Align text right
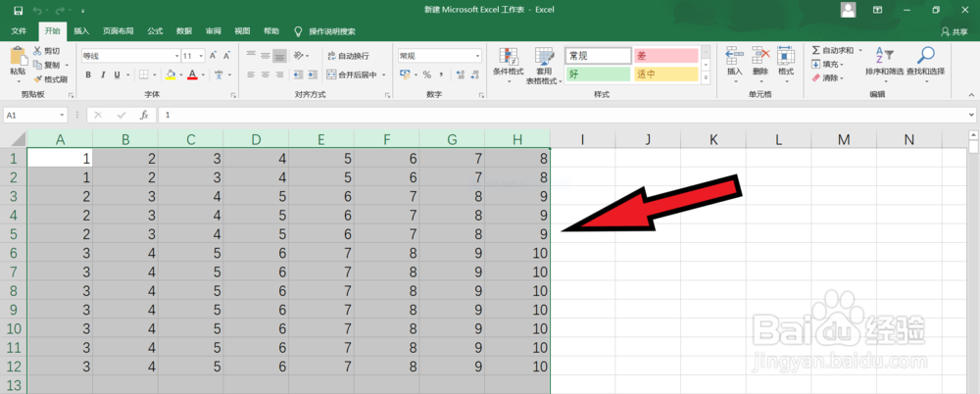The width and height of the screenshot is (980, 394). tap(279, 75)
